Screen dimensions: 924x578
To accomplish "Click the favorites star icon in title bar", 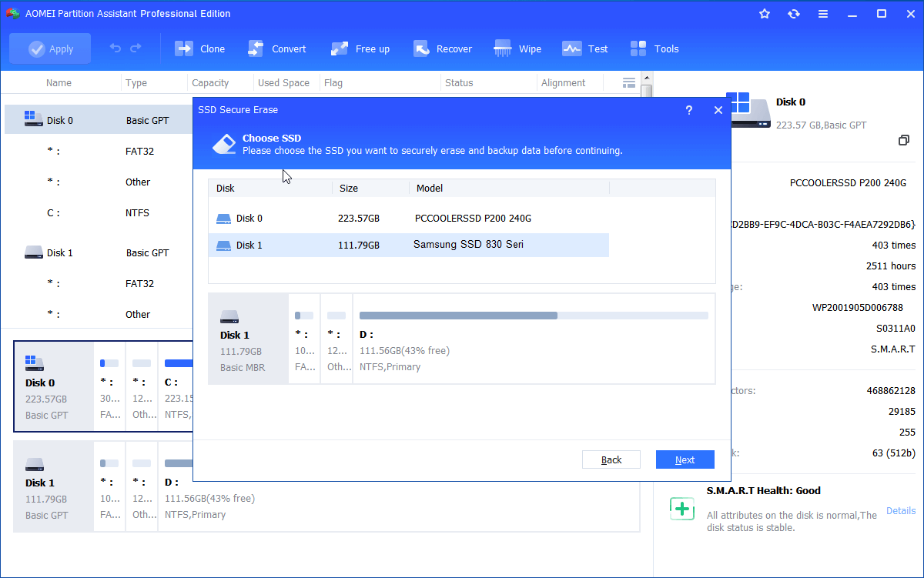I will (x=764, y=14).
